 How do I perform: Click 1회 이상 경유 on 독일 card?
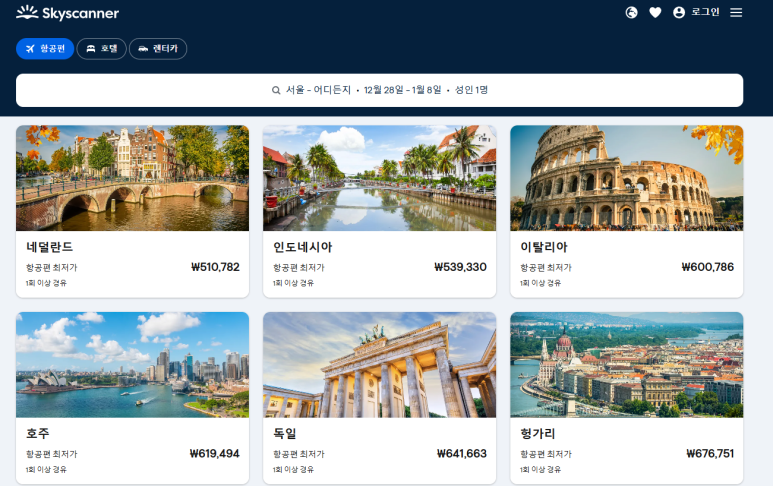coord(293,469)
